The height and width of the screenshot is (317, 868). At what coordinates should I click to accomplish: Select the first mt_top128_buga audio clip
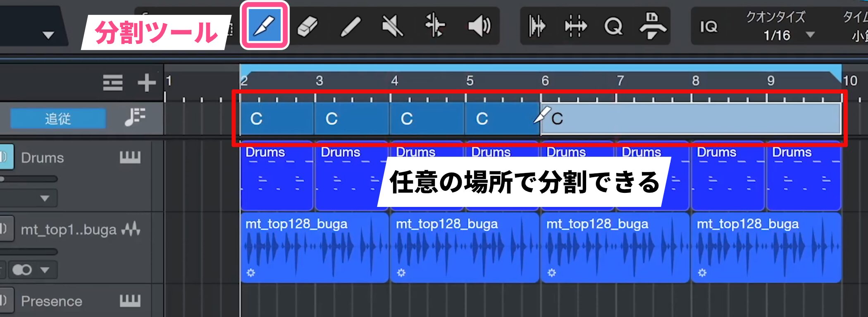(314, 248)
